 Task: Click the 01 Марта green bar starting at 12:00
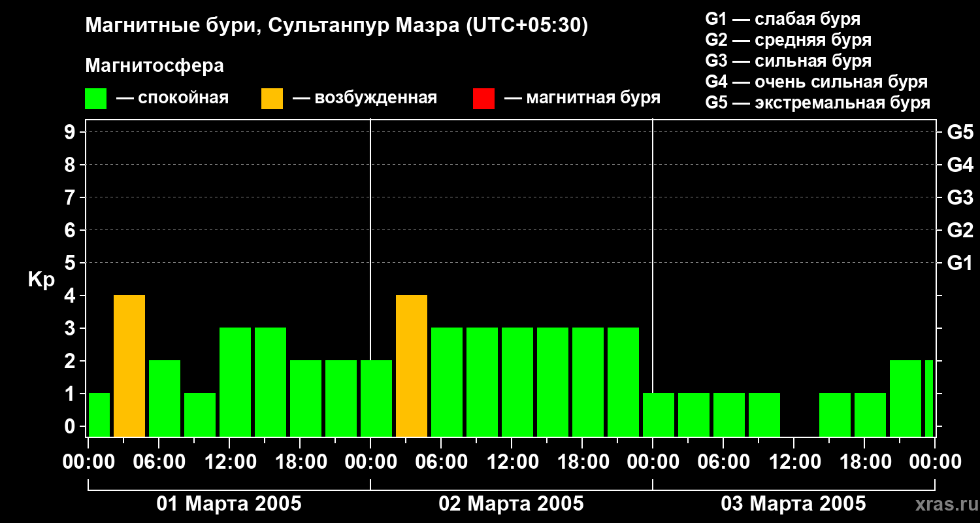coord(235,382)
